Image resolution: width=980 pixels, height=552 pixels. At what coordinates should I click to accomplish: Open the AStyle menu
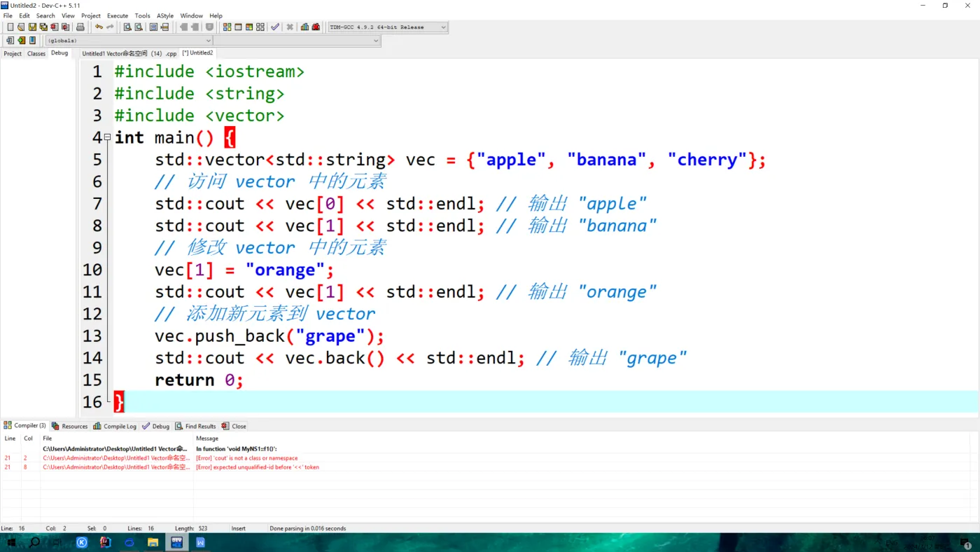coord(165,15)
